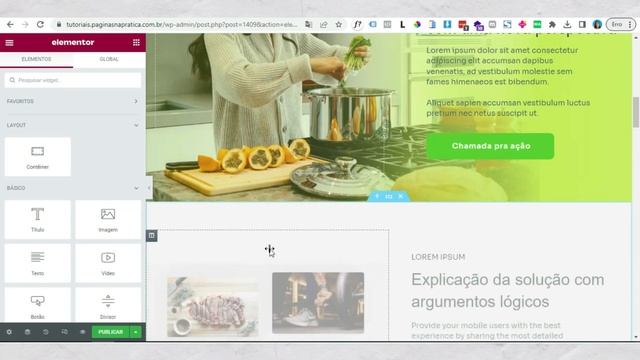
Task: Open save options arrow beside Publicar
Action: click(x=136, y=332)
